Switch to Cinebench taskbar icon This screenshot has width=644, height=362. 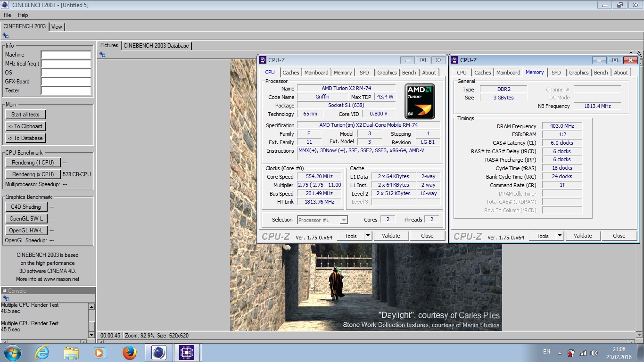coord(158,353)
